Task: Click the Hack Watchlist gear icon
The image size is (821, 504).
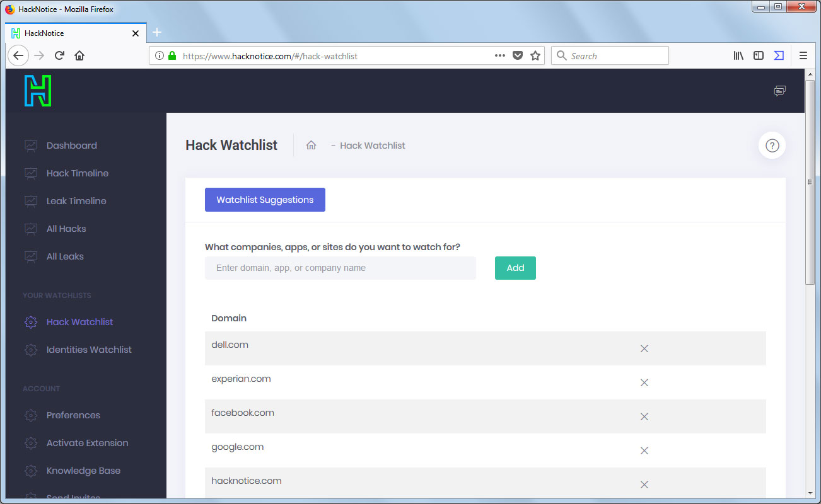Action: (x=30, y=322)
